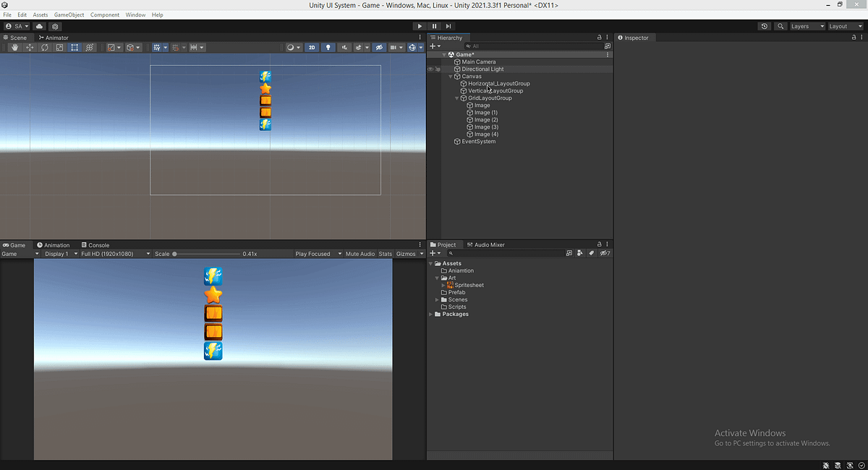Toggle Scene lighting bulb
Screen dimensions: 868x470
tap(328, 48)
